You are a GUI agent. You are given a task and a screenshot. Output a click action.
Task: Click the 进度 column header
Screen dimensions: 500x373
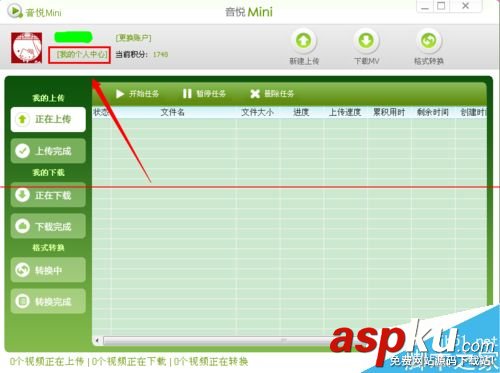point(301,112)
